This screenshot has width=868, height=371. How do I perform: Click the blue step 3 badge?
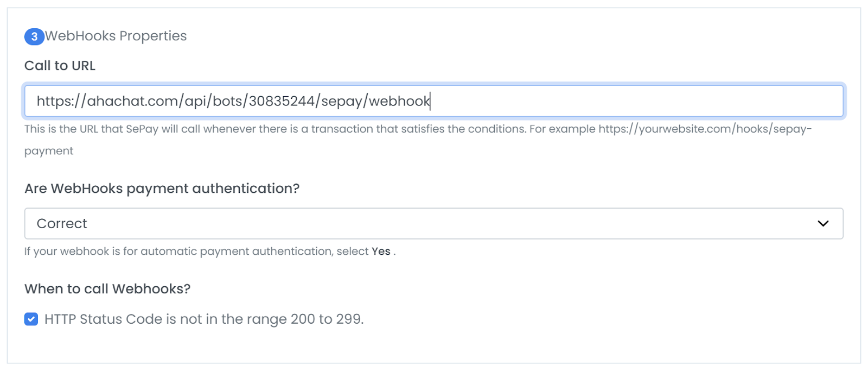click(x=34, y=36)
